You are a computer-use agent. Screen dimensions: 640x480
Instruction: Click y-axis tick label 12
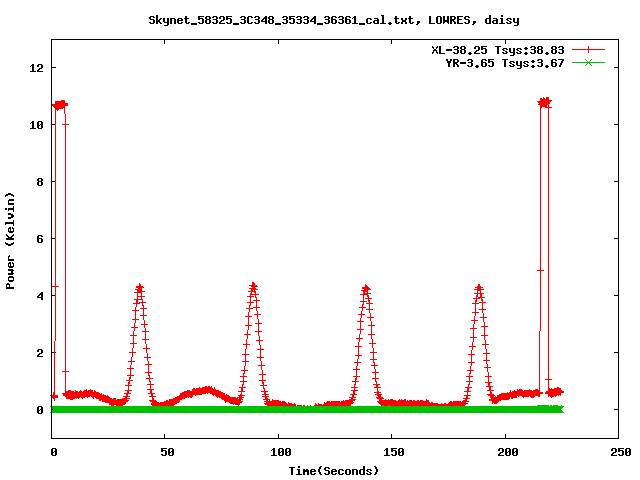coord(36,68)
